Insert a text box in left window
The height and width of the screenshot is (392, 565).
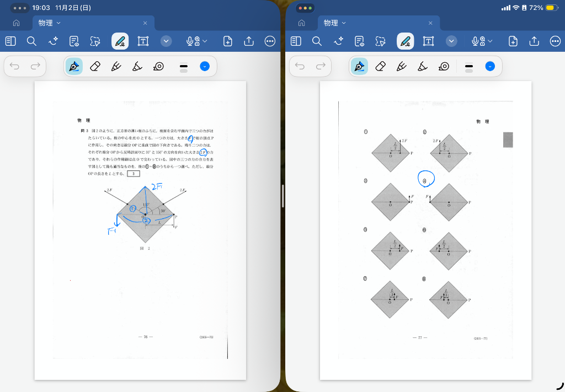pyautogui.click(x=143, y=41)
